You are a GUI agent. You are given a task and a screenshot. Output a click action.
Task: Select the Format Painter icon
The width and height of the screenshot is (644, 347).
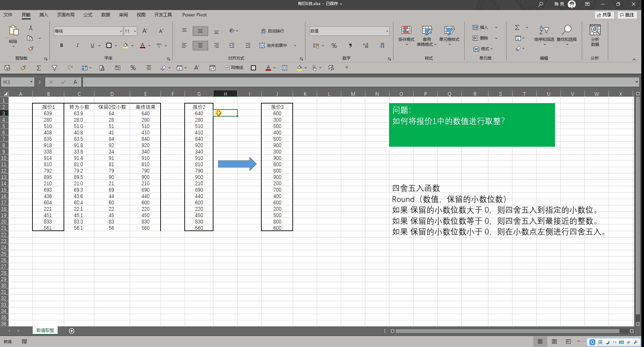(x=30, y=49)
